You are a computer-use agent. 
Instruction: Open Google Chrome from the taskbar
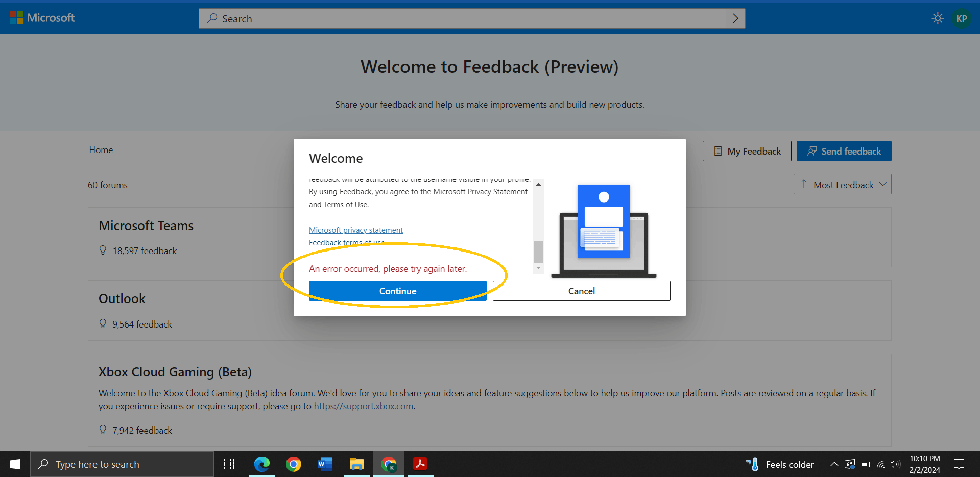(294, 464)
